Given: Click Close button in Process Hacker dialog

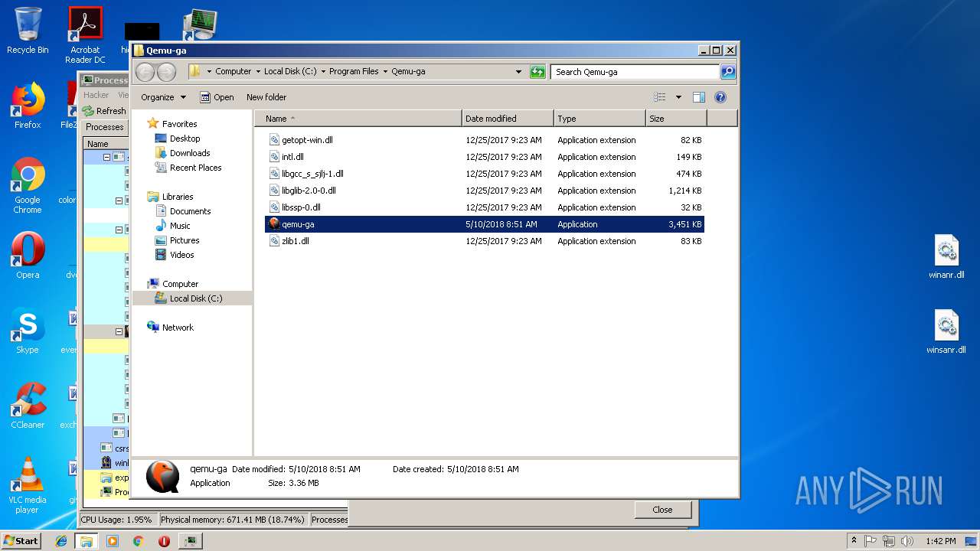Looking at the screenshot, I should coord(663,510).
